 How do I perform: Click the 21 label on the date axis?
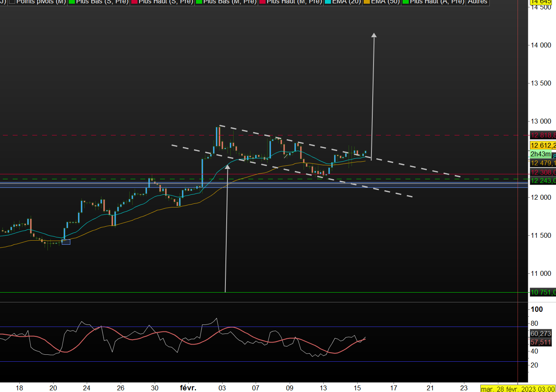(430, 388)
